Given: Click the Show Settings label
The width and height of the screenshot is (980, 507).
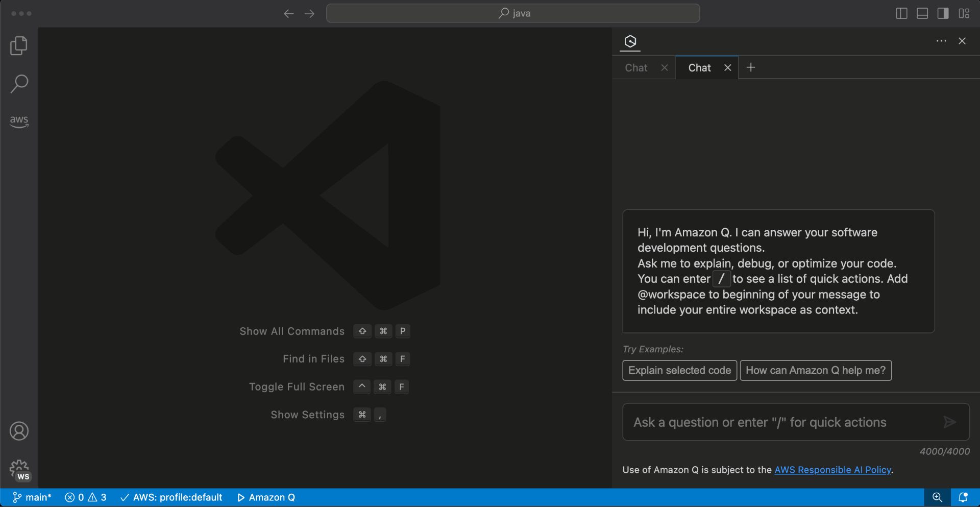Looking at the screenshot, I should pyautogui.click(x=307, y=415).
